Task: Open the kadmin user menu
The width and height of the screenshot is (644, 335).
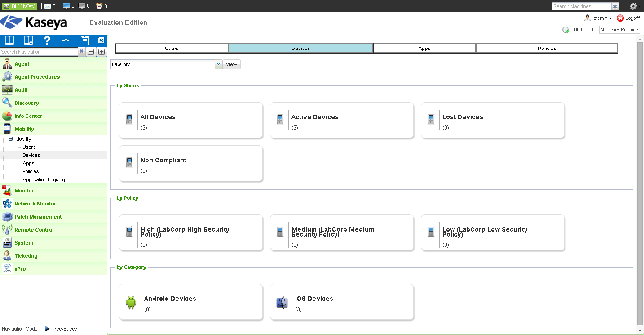Action: point(600,18)
